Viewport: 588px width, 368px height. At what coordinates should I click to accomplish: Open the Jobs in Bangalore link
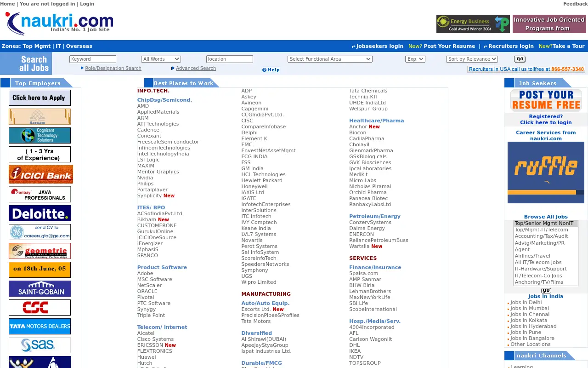point(532,338)
